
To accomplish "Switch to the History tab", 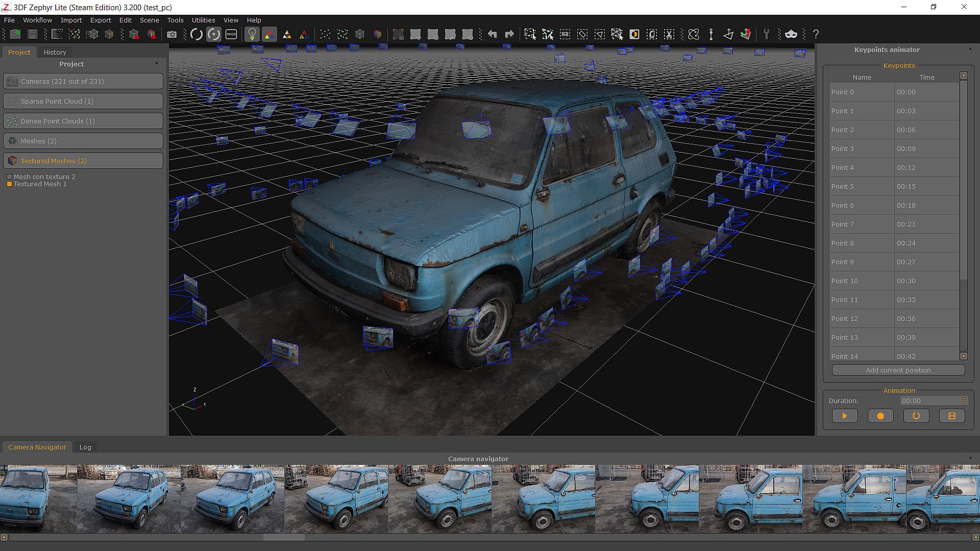I will 55,52.
